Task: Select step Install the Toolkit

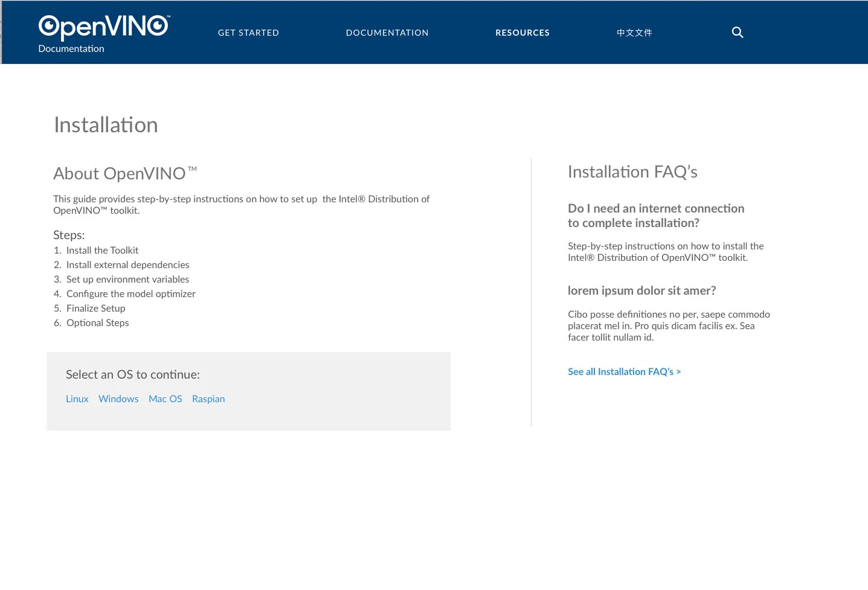Action: tap(102, 250)
